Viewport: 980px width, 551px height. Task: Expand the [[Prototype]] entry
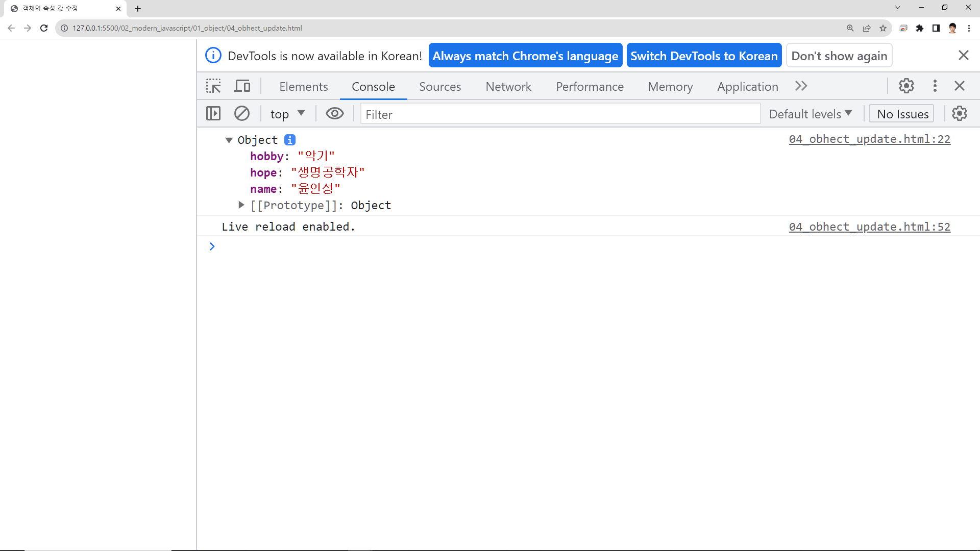click(x=241, y=205)
